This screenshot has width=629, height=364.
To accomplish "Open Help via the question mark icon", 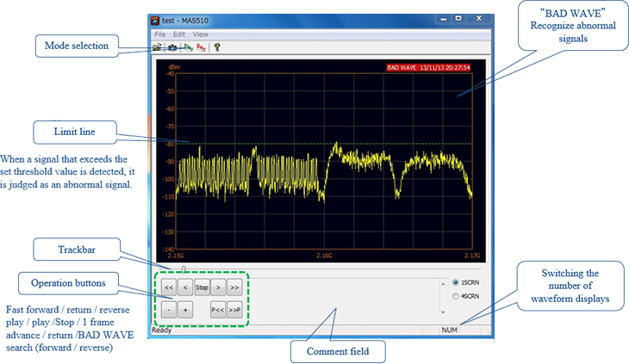I will tap(217, 47).
